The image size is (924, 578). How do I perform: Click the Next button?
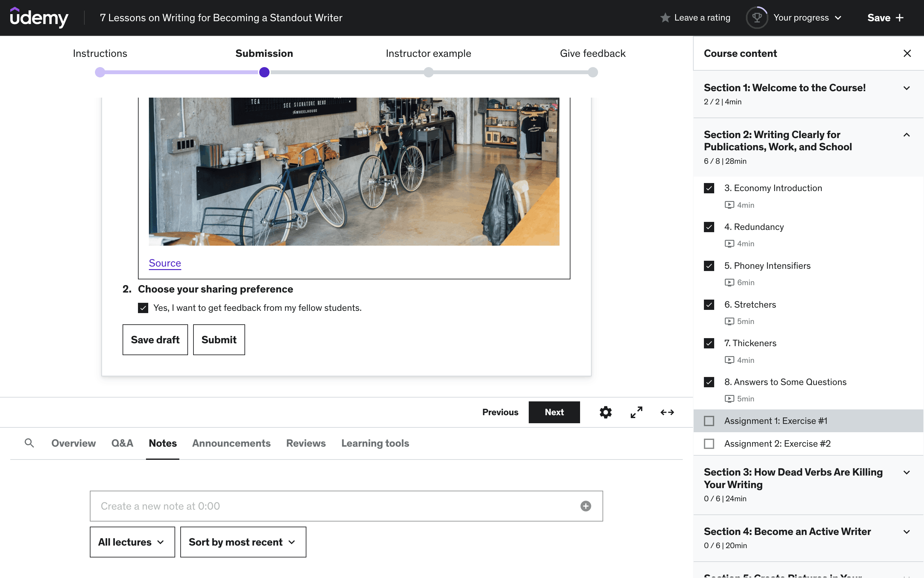click(554, 412)
